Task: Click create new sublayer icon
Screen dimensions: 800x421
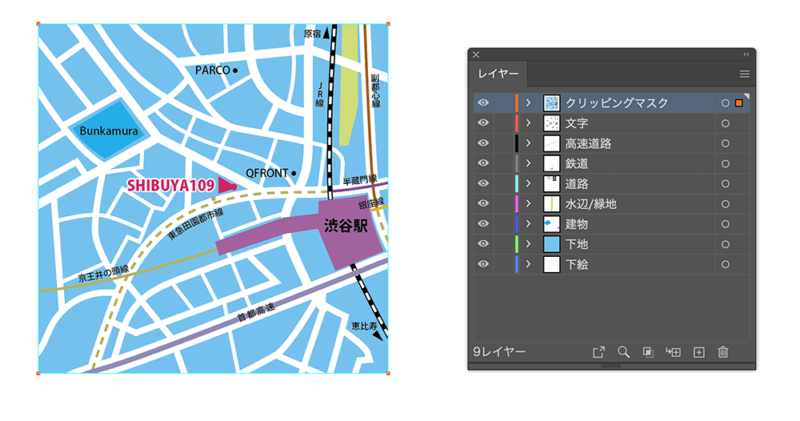Action: [673, 352]
